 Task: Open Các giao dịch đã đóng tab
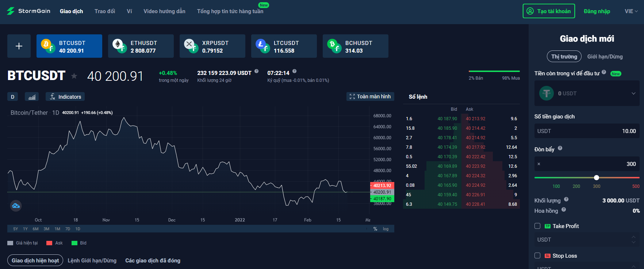153,261
